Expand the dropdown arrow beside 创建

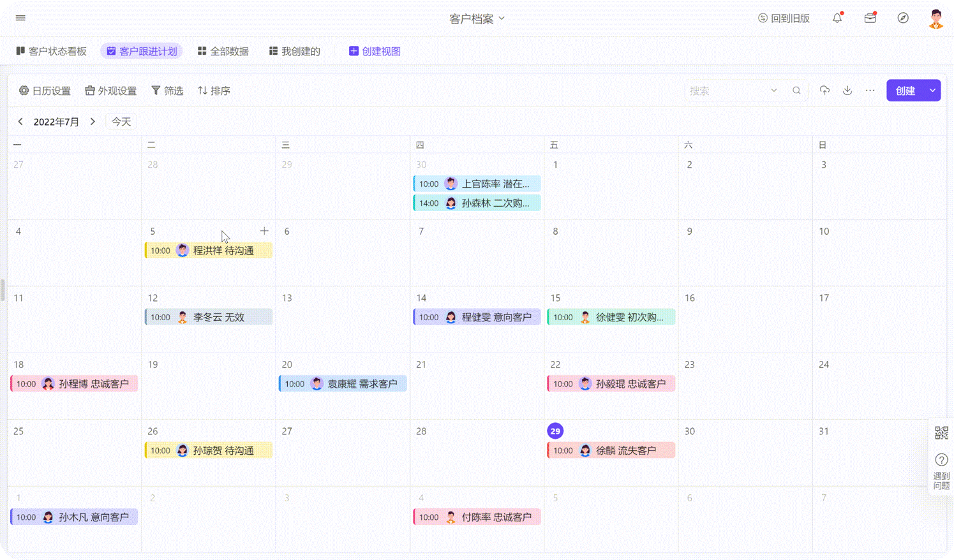tap(932, 91)
